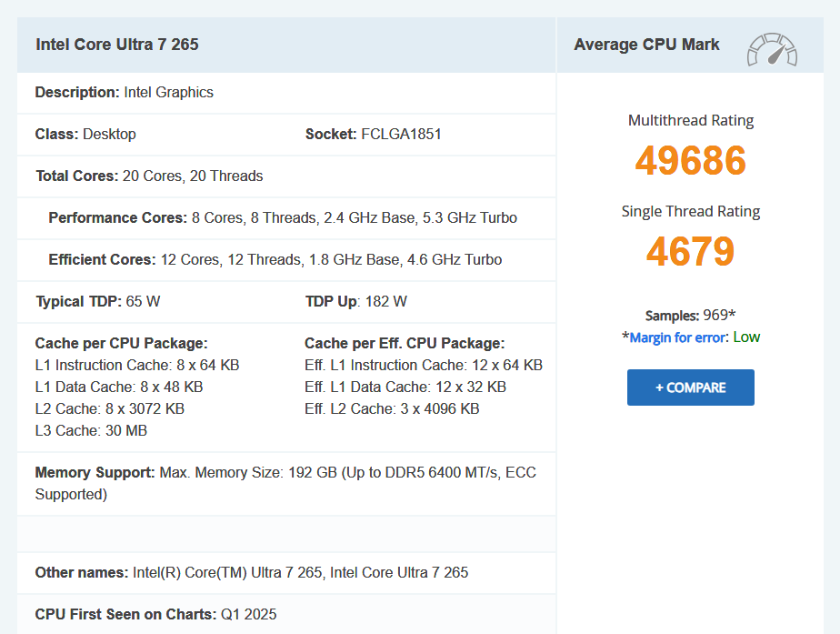Click the TDP Up 182 W entry
The image size is (840, 634).
pyautogui.click(x=355, y=302)
